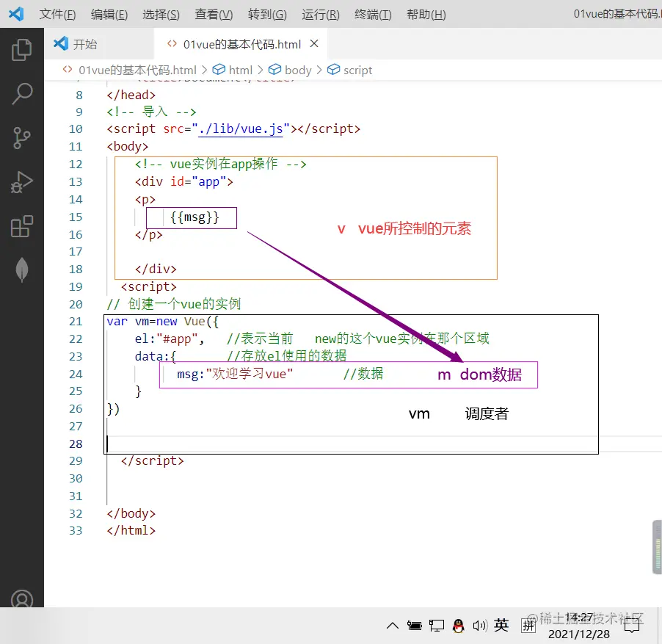Screen dimensions: 662x644
Task: Open the 文件(F) menu
Action: tap(57, 15)
